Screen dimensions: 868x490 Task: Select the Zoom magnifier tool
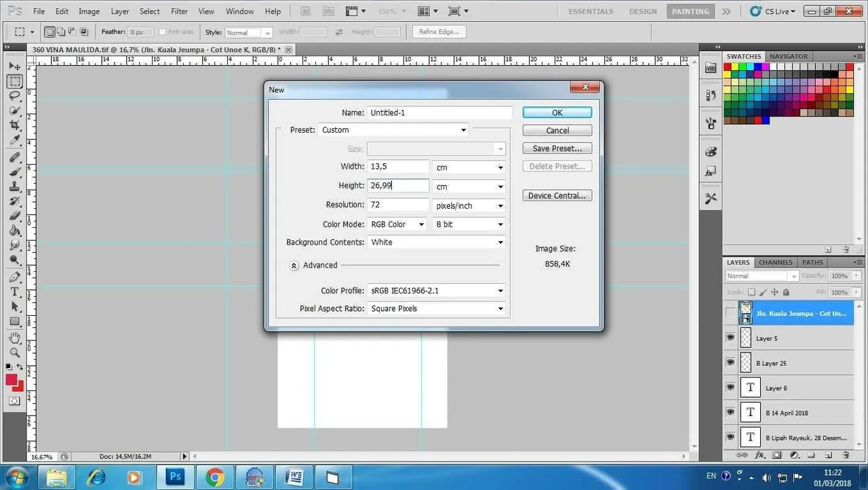[x=14, y=352]
